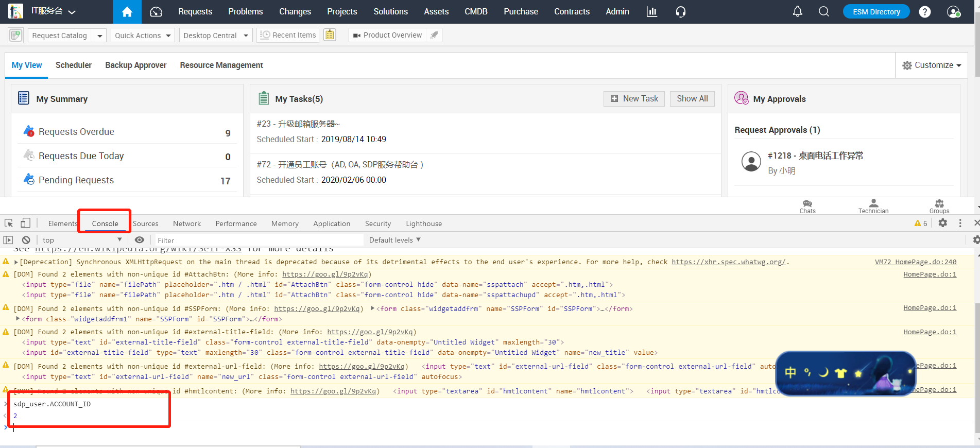The height and width of the screenshot is (448, 980).
Task: Expand the Request Catalog dropdown arrow
Action: tap(99, 36)
